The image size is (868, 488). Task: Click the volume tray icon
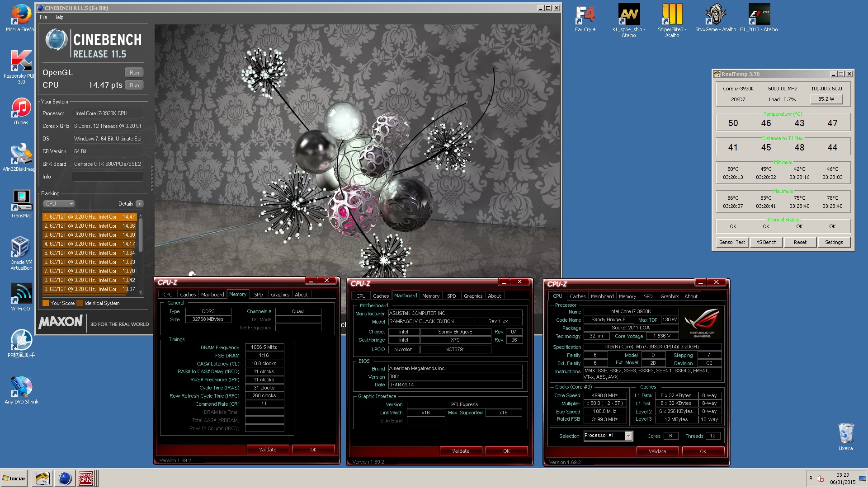821,479
